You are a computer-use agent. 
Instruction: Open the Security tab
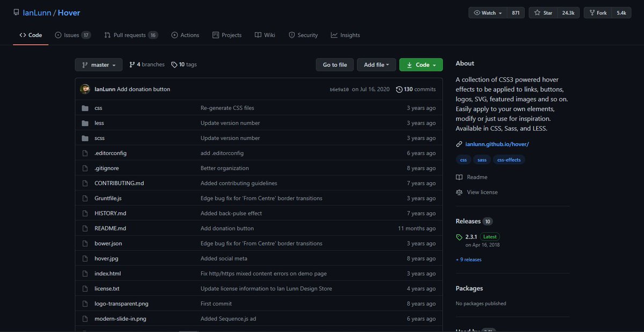(303, 35)
